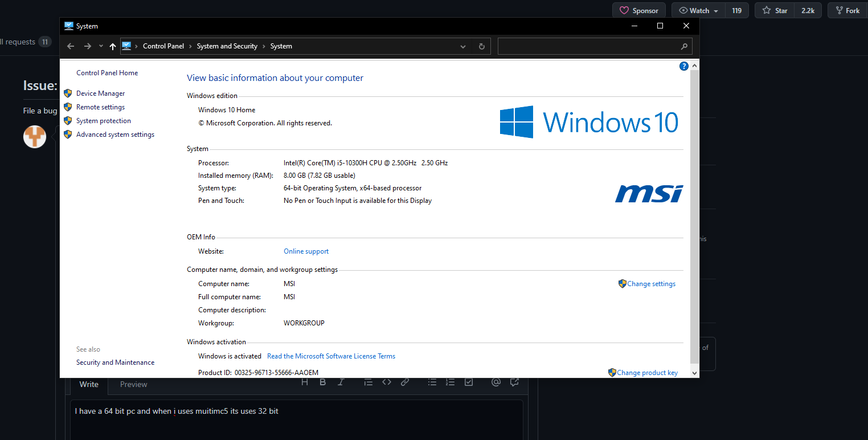The width and height of the screenshot is (868, 440).
Task: Add a numbered list
Action: pyautogui.click(x=451, y=382)
